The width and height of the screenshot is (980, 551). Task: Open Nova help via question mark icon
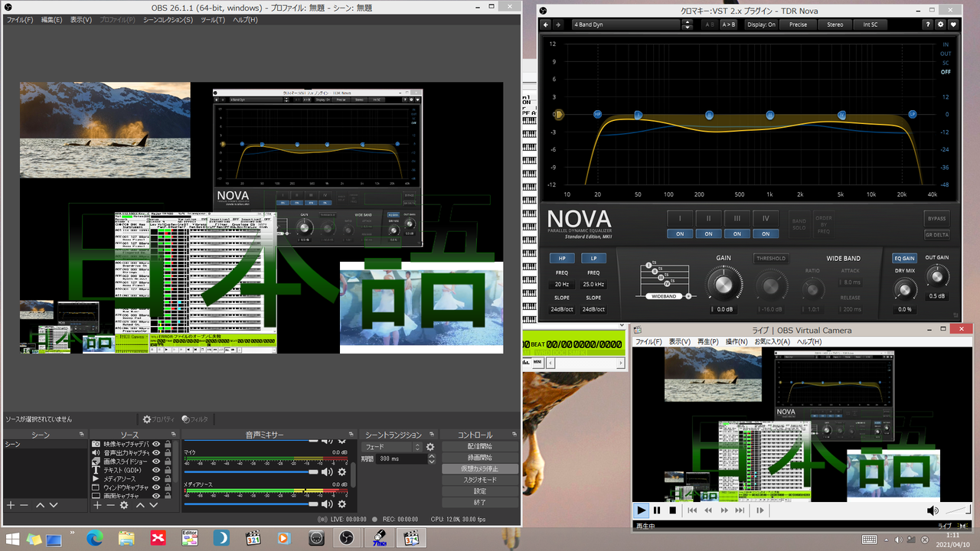pyautogui.click(x=929, y=24)
